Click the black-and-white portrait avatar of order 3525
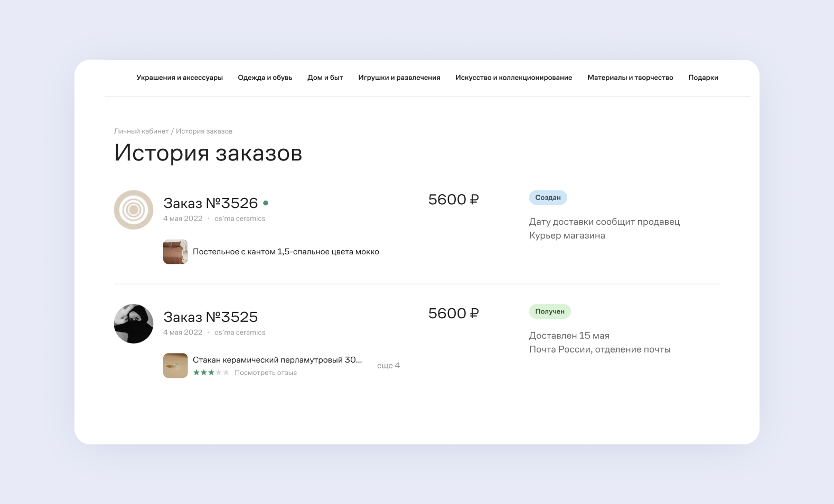 coord(134,324)
